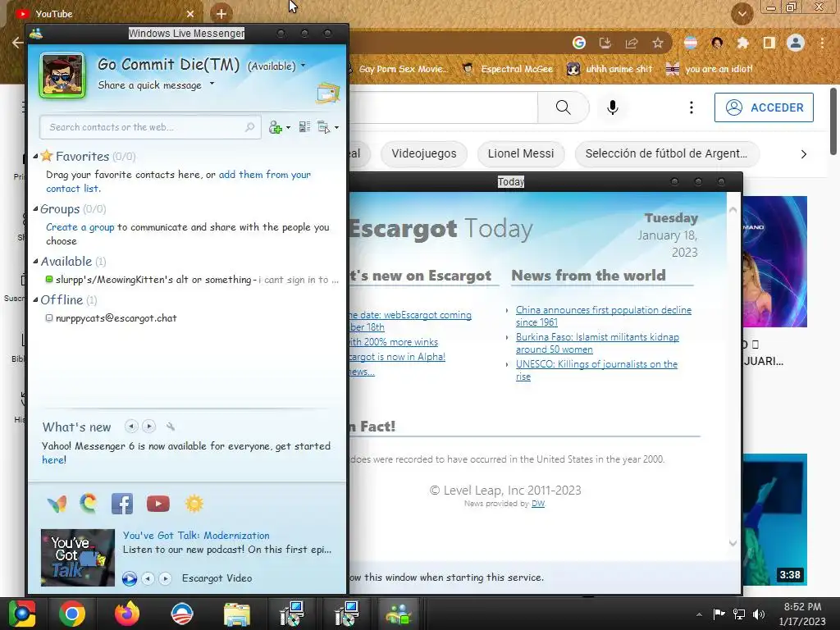Open the Chrome extensions puzzle icon
840x630 pixels.
(x=742, y=43)
